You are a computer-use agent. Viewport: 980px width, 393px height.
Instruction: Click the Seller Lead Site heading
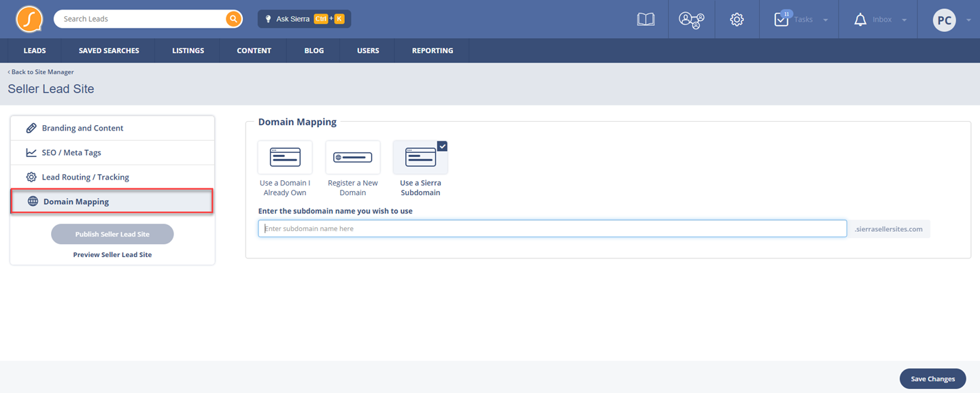click(51, 89)
